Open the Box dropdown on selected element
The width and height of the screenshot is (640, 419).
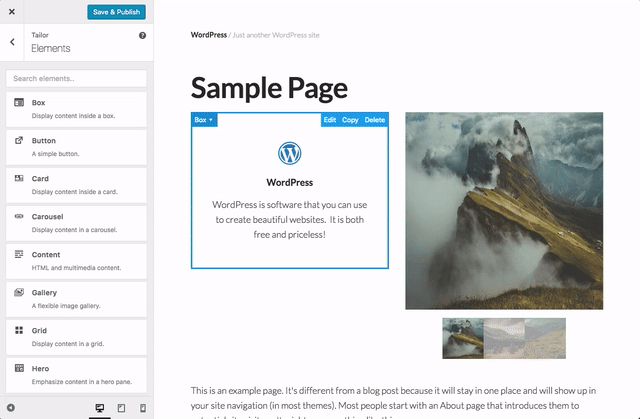204,120
